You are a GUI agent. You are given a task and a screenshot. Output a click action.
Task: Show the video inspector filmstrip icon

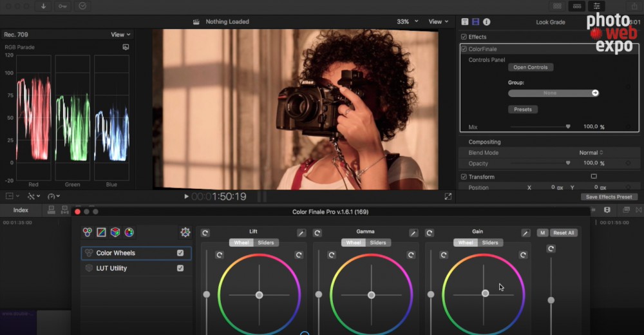coord(475,22)
